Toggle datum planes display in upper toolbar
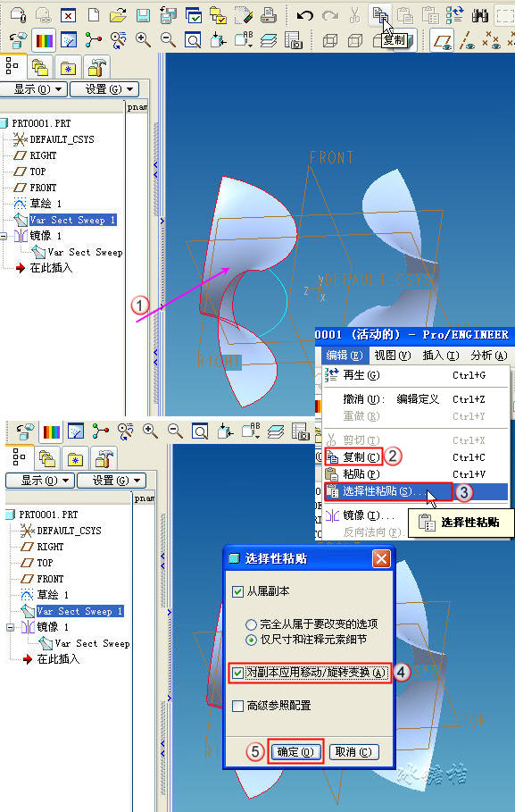 pyautogui.click(x=442, y=40)
